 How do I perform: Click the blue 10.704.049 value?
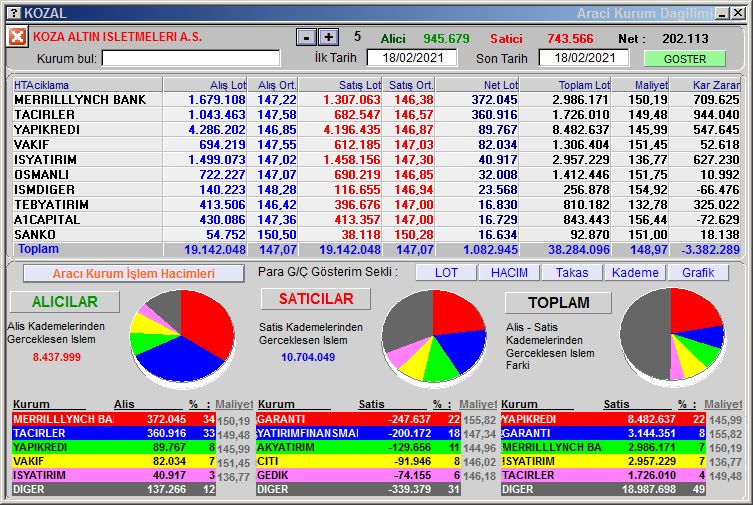pyautogui.click(x=308, y=357)
